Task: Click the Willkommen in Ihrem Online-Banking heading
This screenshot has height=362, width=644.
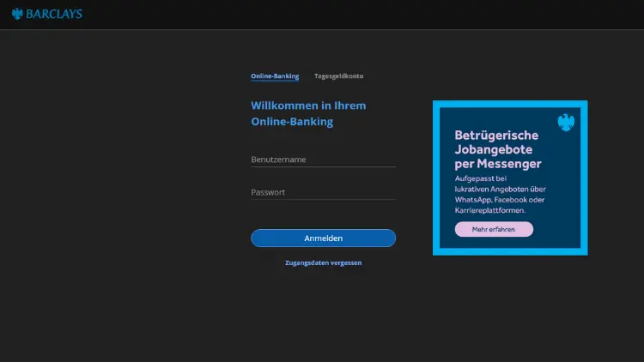Action: [x=308, y=113]
